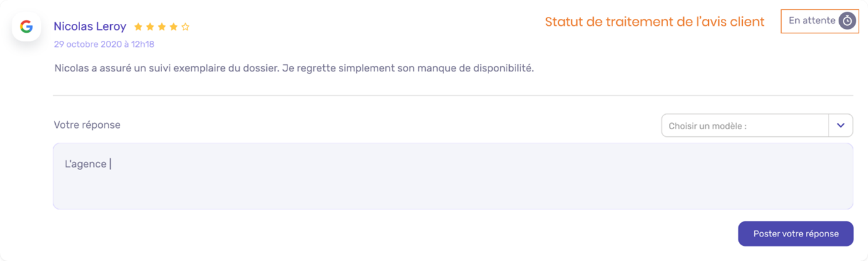Focus the Votre réponse text area

[453, 176]
